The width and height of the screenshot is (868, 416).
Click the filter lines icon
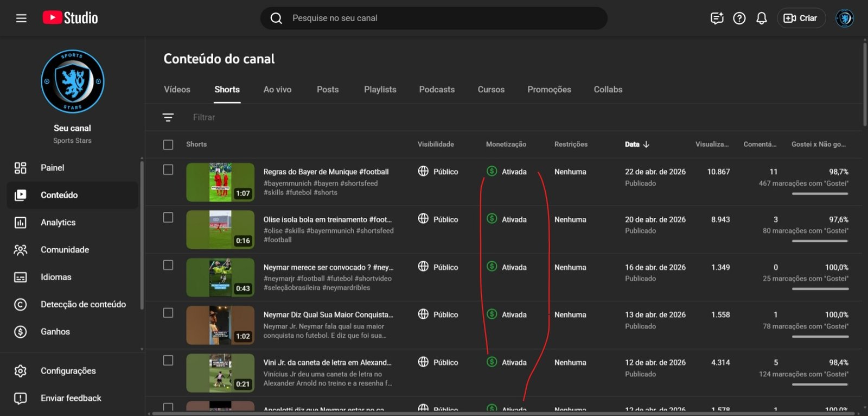tap(168, 117)
